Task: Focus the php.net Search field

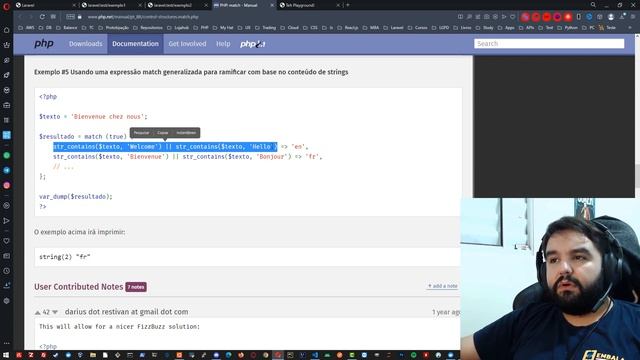Action: [x=549, y=44]
